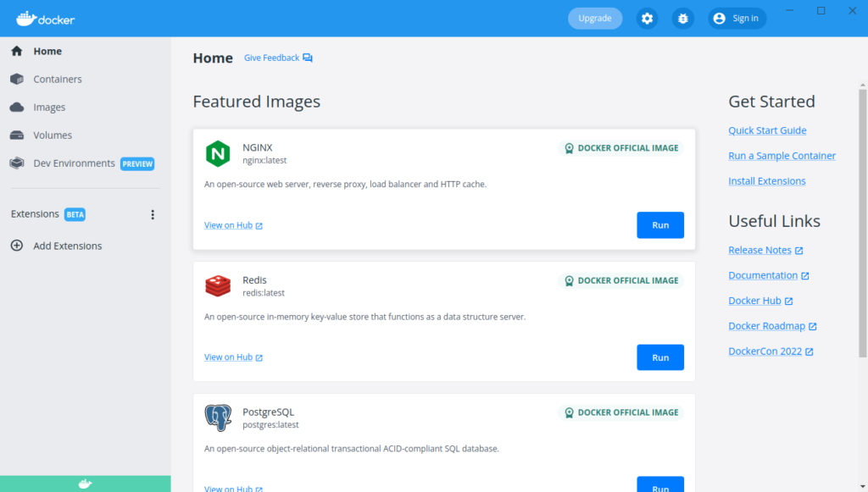Open the Settings gear icon
This screenshot has height=492, width=868.
click(647, 19)
